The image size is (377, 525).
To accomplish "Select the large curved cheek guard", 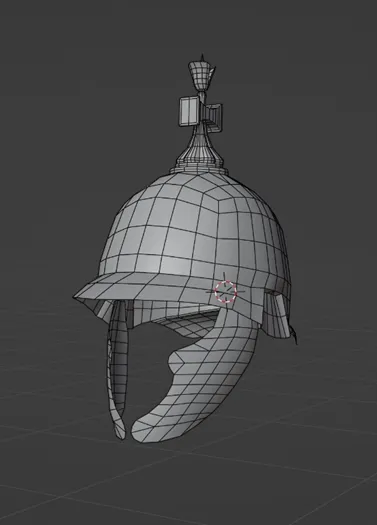I will [198, 378].
